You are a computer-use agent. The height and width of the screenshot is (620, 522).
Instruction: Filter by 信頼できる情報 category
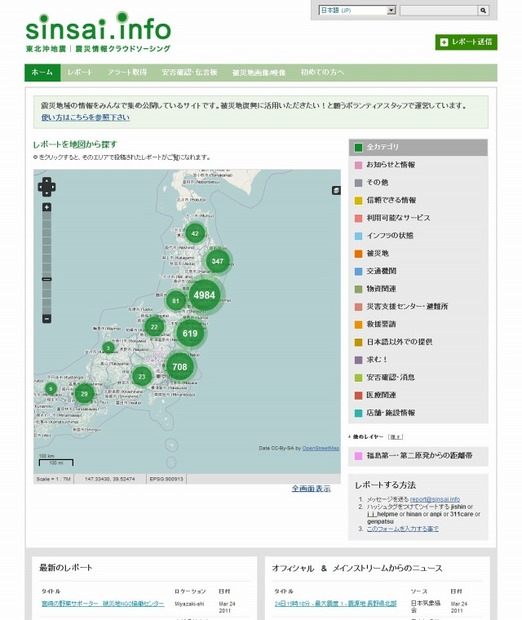coord(418,200)
